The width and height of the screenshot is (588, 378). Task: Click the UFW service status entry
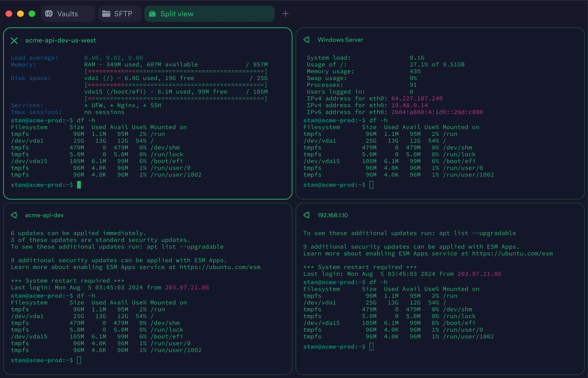95,106
